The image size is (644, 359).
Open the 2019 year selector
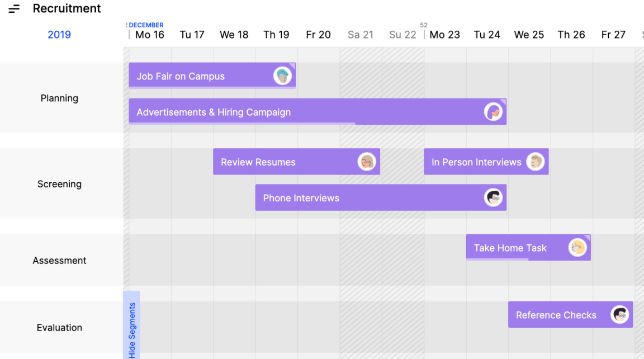[x=59, y=35]
